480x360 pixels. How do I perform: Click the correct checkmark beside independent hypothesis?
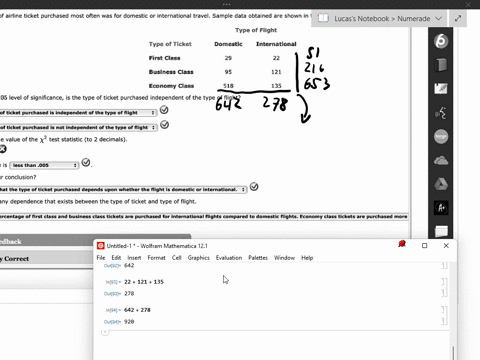(164, 110)
